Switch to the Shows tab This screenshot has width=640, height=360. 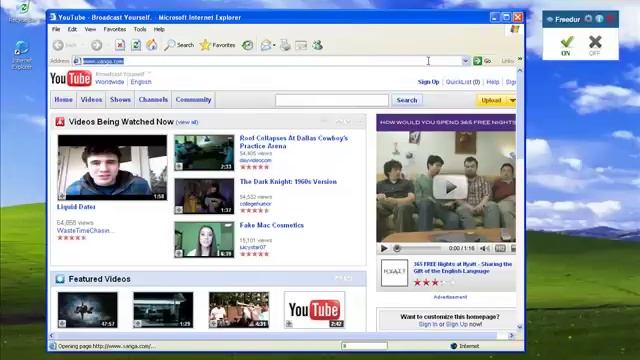(120, 100)
